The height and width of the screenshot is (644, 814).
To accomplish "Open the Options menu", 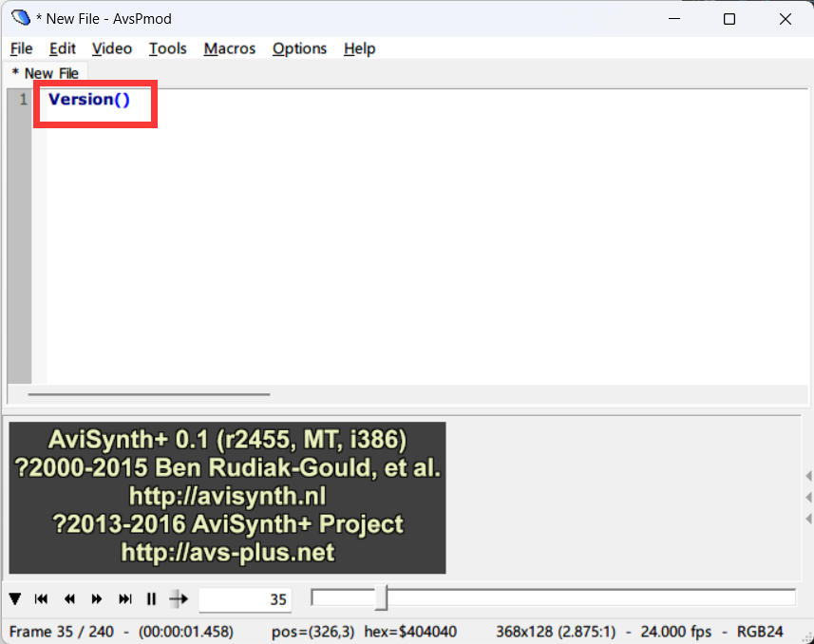I will [x=299, y=48].
